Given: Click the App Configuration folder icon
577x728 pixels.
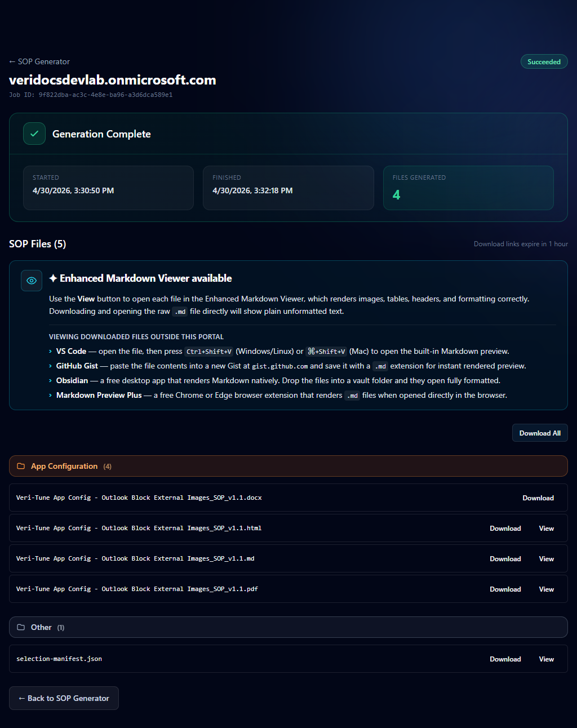Looking at the screenshot, I should click(x=21, y=466).
